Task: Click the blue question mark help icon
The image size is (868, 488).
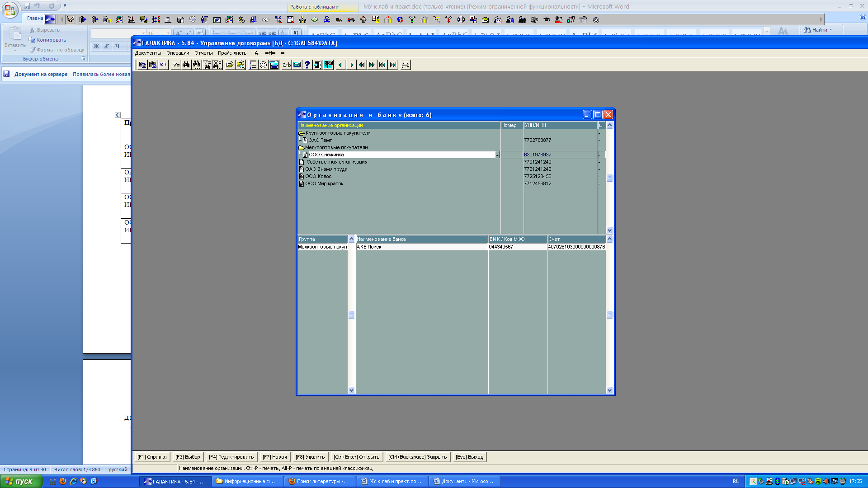Action: pos(307,65)
